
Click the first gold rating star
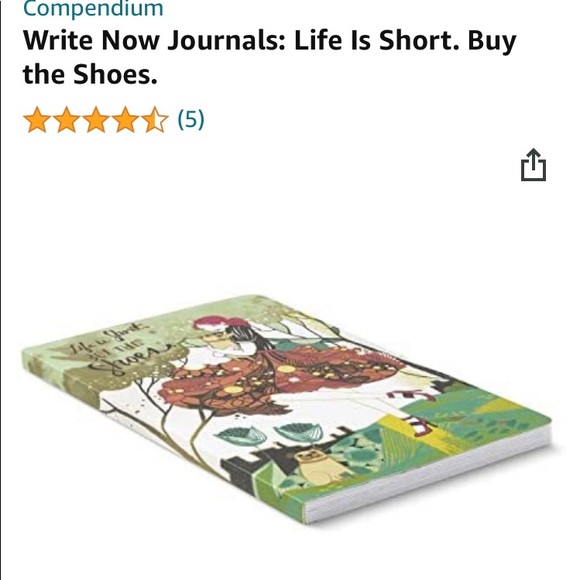(37, 119)
